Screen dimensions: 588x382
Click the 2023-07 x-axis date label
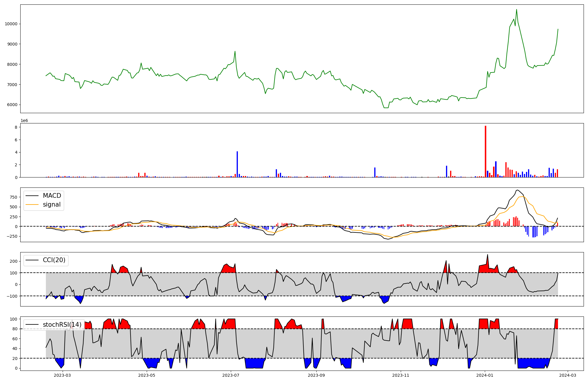tap(231, 375)
